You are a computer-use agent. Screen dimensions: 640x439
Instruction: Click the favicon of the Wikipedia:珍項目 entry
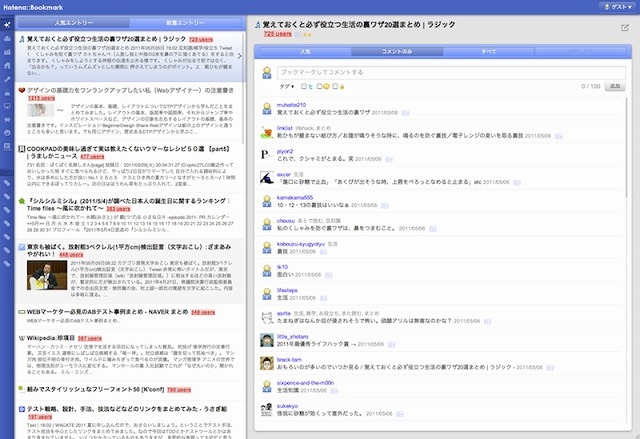pyautogui.click(x=22, y=338)
